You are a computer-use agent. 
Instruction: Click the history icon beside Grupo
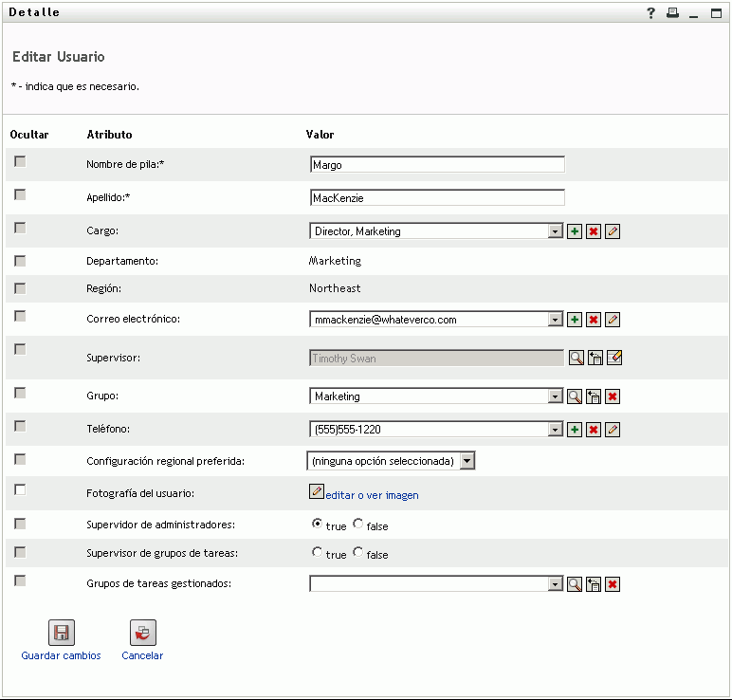(x=595, y=396)
